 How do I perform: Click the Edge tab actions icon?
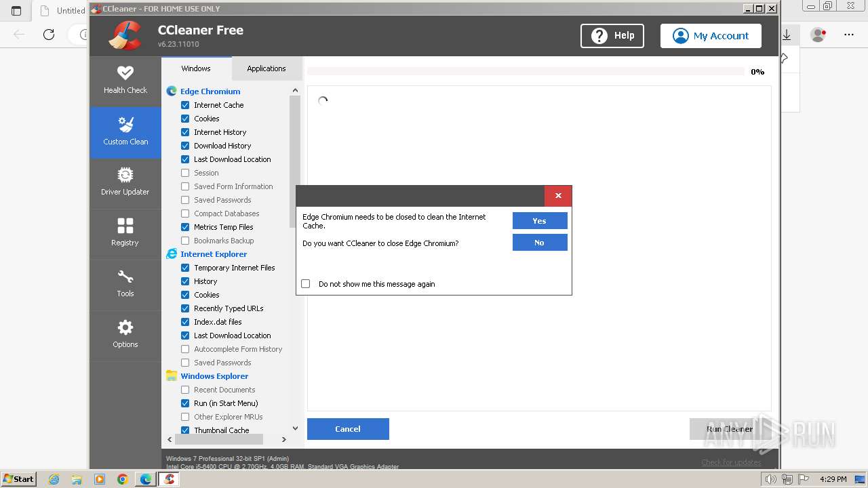16,11
